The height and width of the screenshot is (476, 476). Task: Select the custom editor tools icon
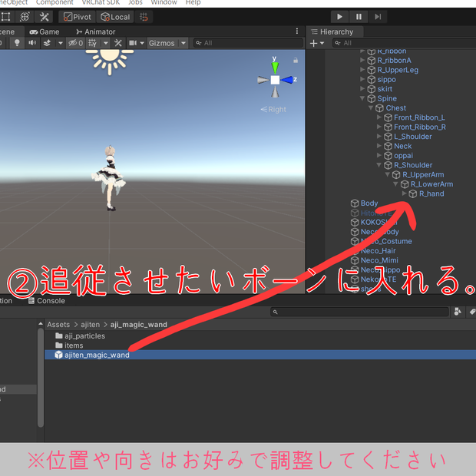pos(44,17)
